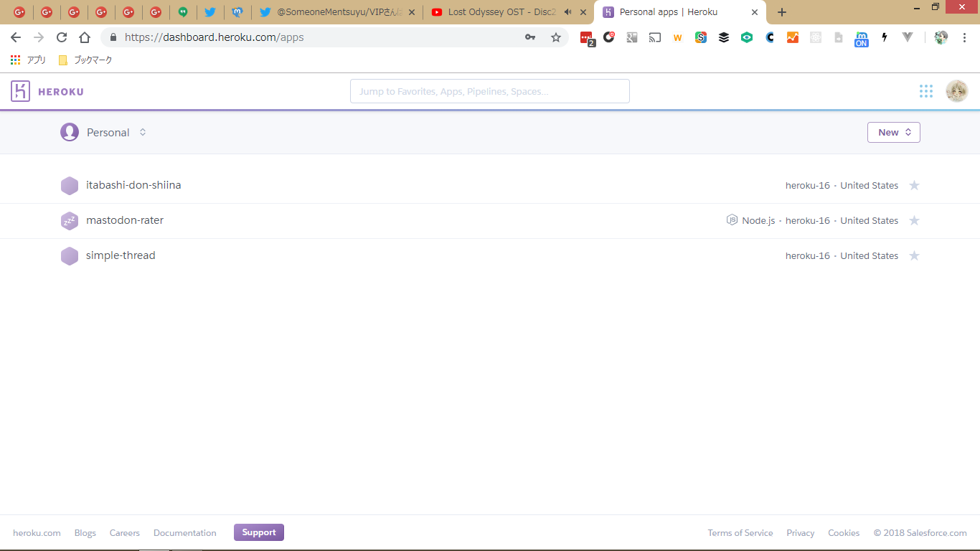Open the mastodon-rater app
The height and width of the screenshot is (551, 980).
pos(125,220)
